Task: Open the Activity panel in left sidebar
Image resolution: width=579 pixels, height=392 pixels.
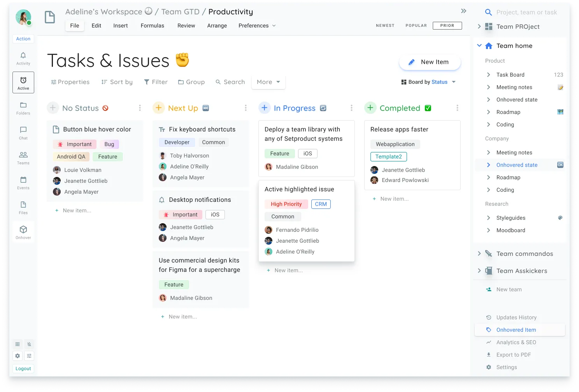Action: 23,58
